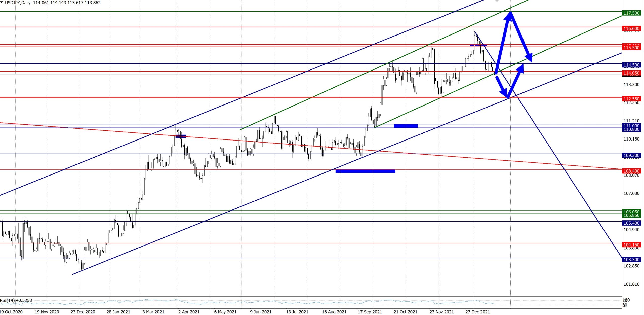Select the 117.500 green price label

pyautogui.click(x=631, y=13)
